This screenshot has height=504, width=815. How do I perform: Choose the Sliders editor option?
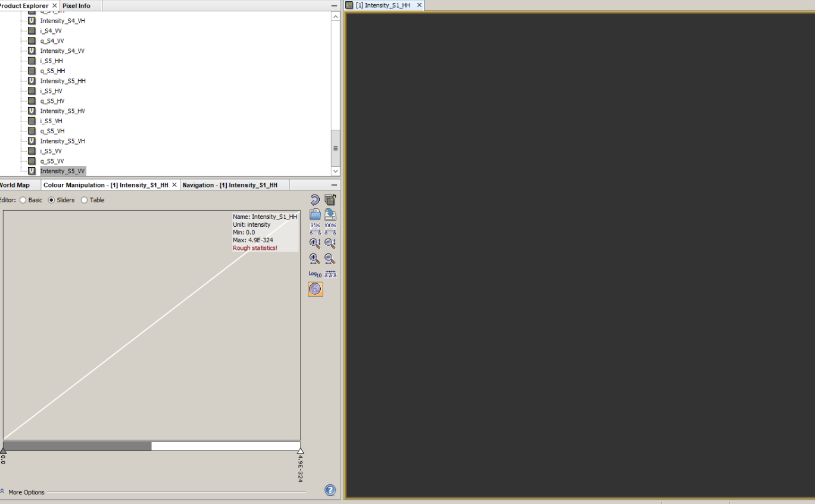coord(51,201)
